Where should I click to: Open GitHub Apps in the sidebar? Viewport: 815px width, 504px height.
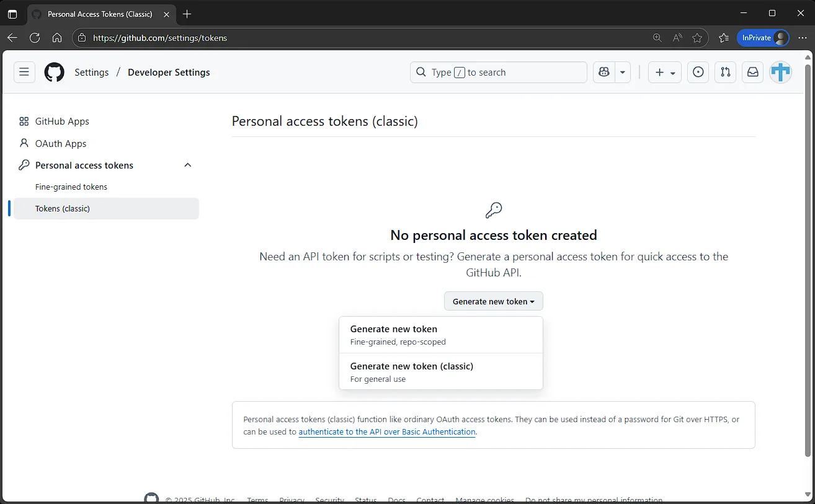(x=62, y=122)
